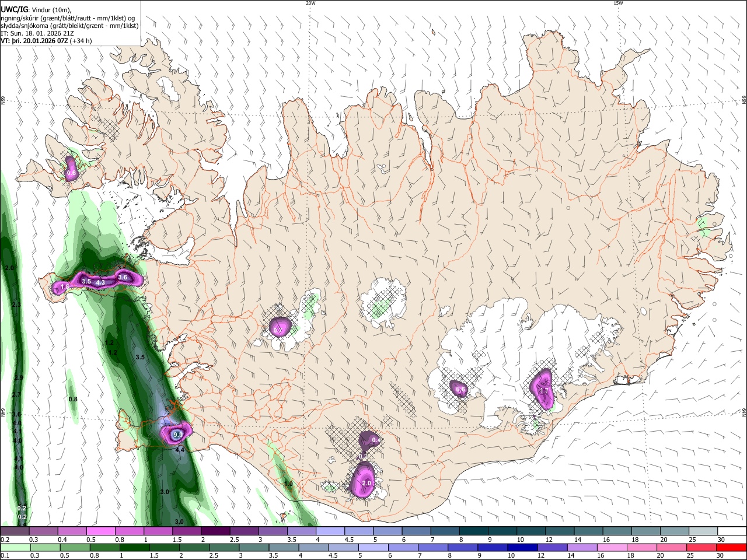The image size is (747, 560).
Task: Select the 9.0 precipitation value in the purple blob
Action: click(179, 434)
